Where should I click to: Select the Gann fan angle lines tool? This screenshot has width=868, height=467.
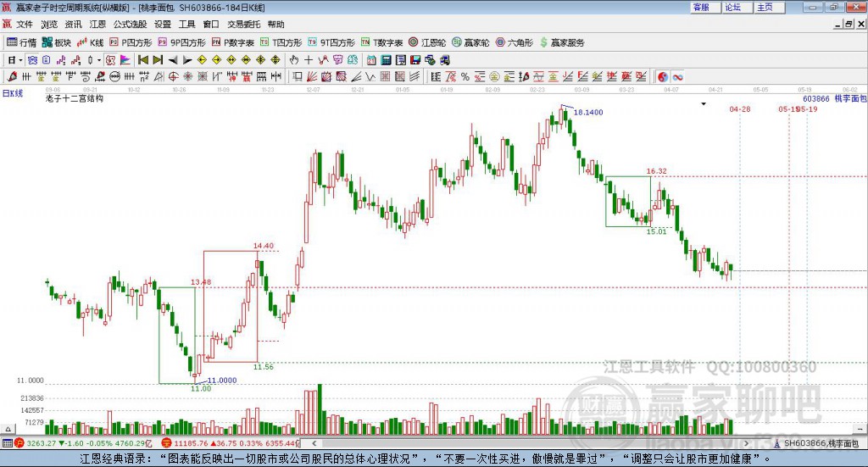tap(312, 77)
